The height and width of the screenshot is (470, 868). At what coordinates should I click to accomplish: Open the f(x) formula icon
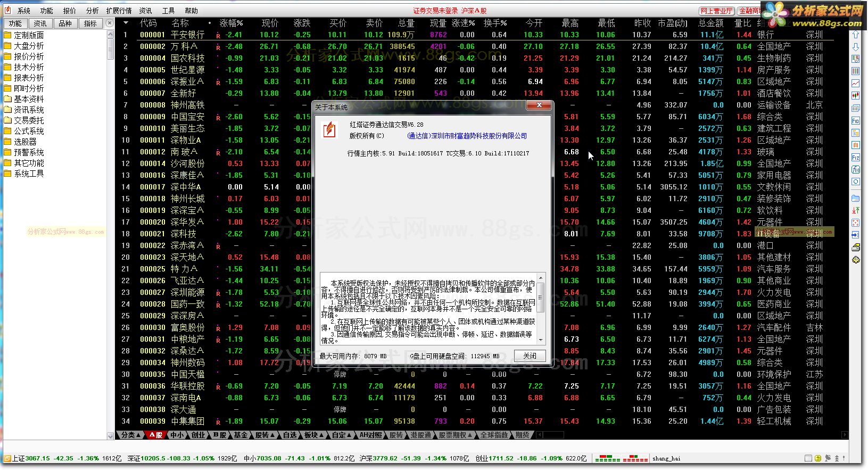(x=856, y=170)
